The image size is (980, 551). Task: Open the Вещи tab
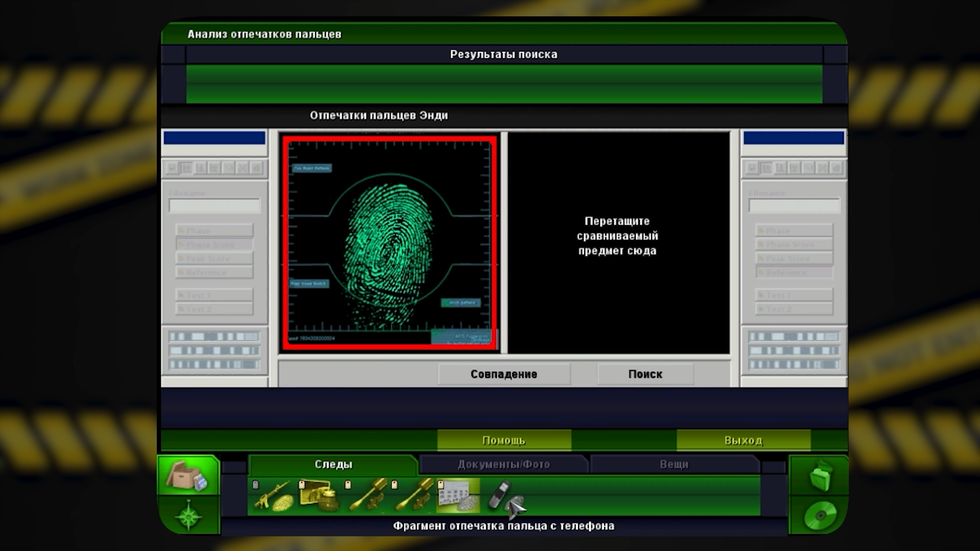tap(674, 464)
